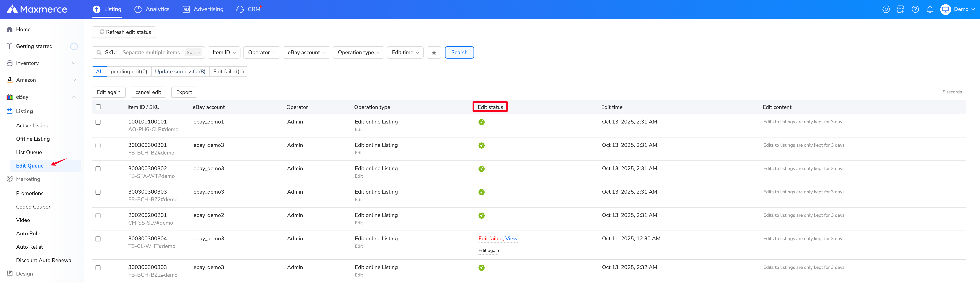Open Promotions in sidebar
Image resolution: width=980 pixels, height=283 pixels.
tap(30, 193)
